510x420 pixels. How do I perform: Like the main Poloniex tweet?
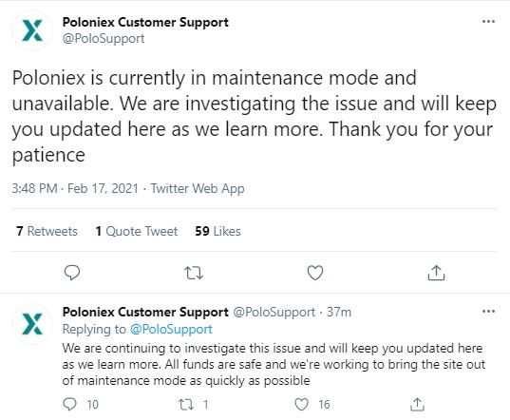pos(315,273)
